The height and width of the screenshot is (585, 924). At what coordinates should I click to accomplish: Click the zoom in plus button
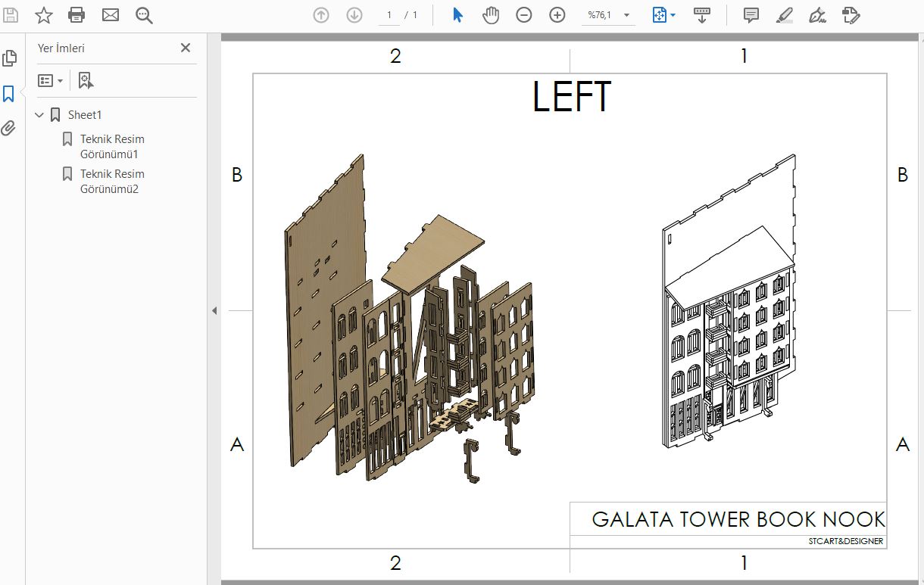557,15
